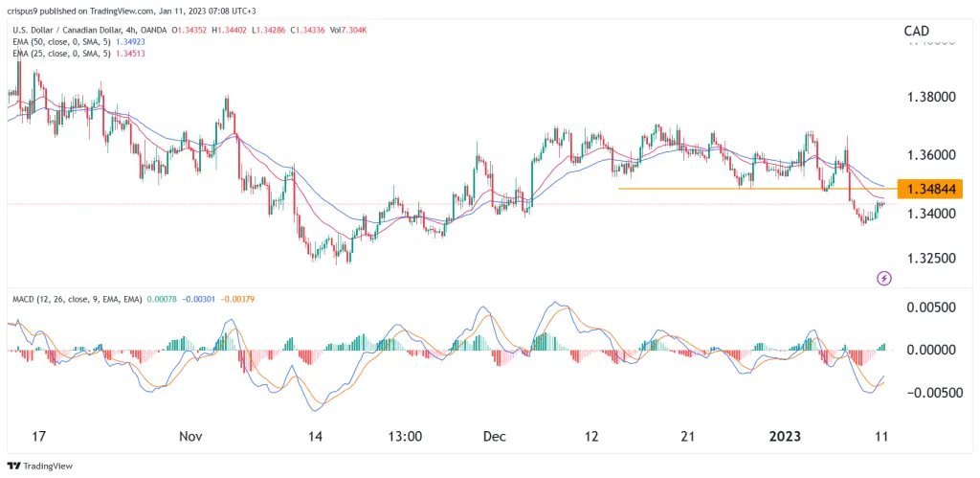Click the Dec date label on the time axis
The height and width of the screenshot is (478, 980).
[495, 436]
